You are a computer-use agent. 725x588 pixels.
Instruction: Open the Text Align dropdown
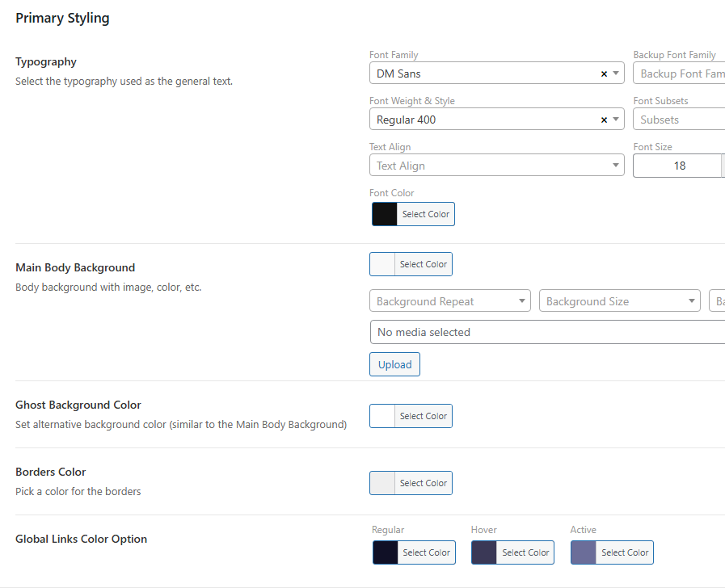[496, 166]
